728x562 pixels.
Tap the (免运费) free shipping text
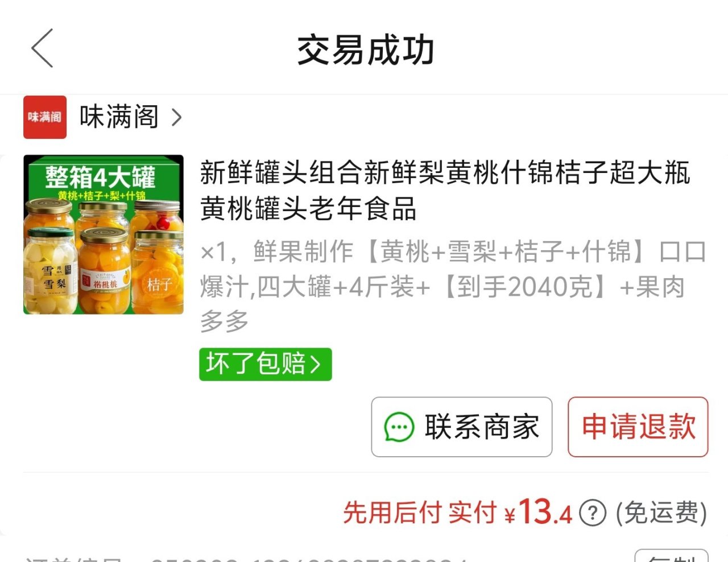click(x=661, y=513)
